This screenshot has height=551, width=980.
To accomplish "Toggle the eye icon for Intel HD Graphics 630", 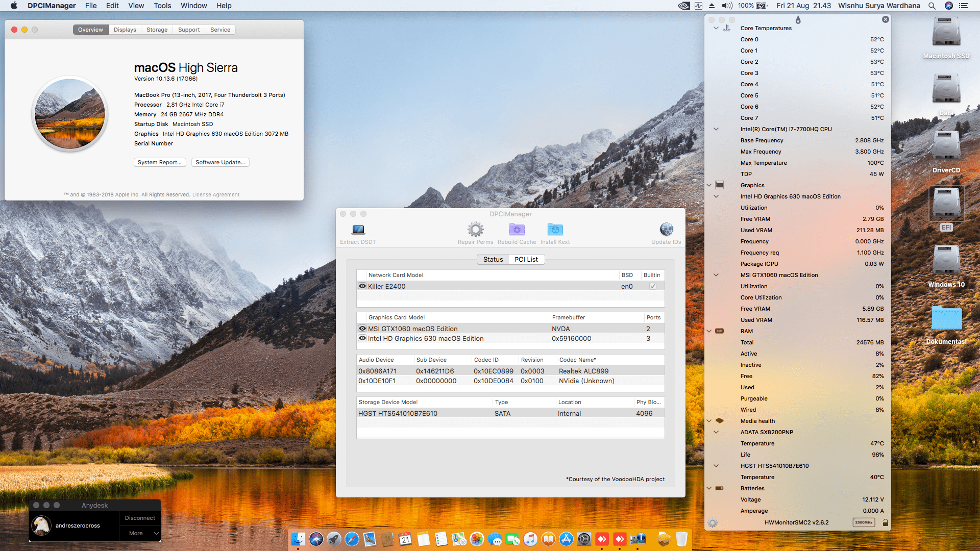I will coord(362,338).
